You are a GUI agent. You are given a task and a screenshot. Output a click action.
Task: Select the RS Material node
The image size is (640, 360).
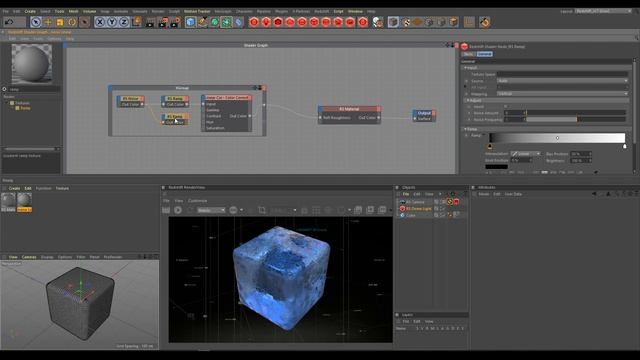click(349, 109)
